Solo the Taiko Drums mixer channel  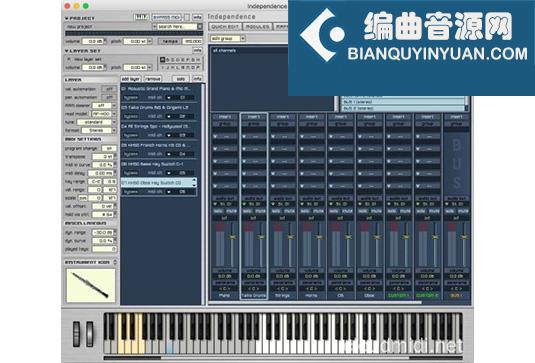tap(247, 211)
